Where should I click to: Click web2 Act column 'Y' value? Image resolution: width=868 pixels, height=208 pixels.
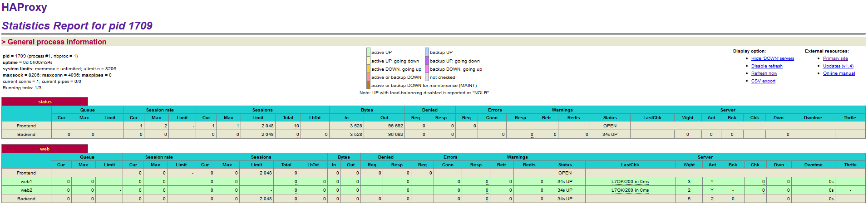pyautogui.click(x=712, y=190)
